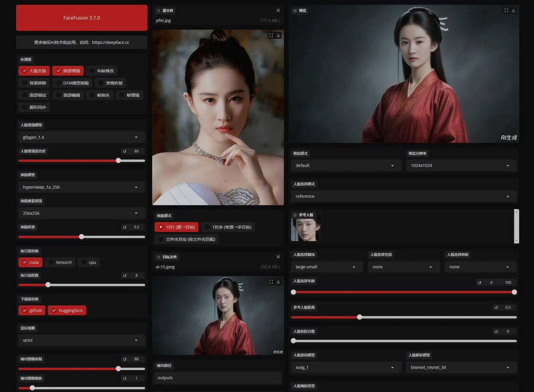
Task: Enable the 帧着色 processor
Action: pos(100,95)
